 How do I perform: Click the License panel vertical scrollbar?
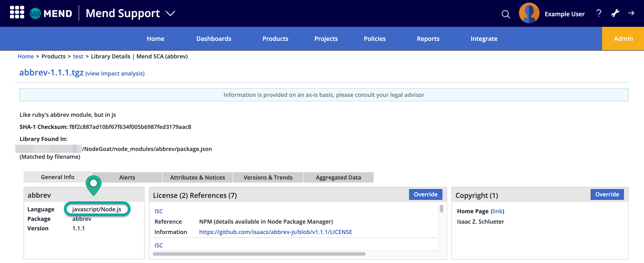click(441, 209)
